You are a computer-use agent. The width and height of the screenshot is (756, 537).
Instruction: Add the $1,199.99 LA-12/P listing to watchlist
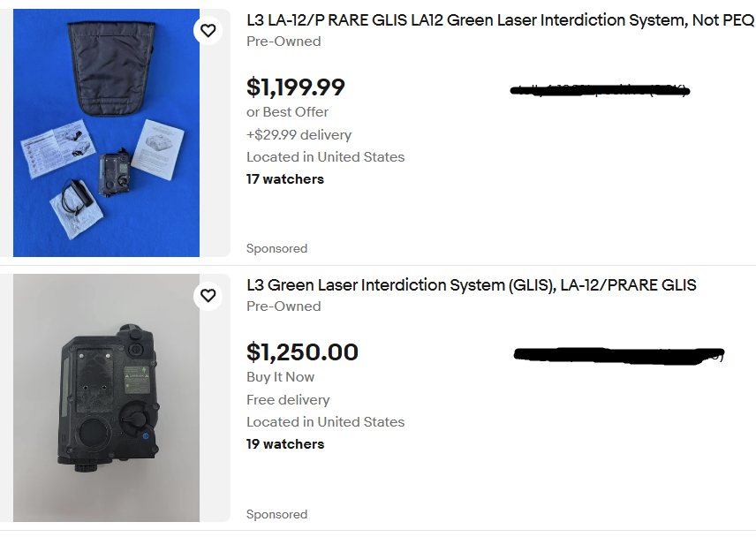[x=208, y=30]
